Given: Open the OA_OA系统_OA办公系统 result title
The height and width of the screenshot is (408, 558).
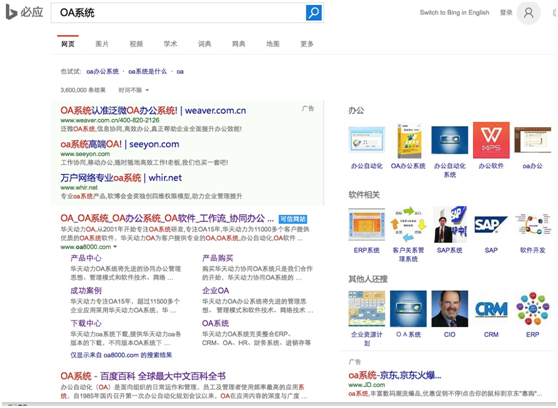Looking at the screenshot, I should pos(167,218).
